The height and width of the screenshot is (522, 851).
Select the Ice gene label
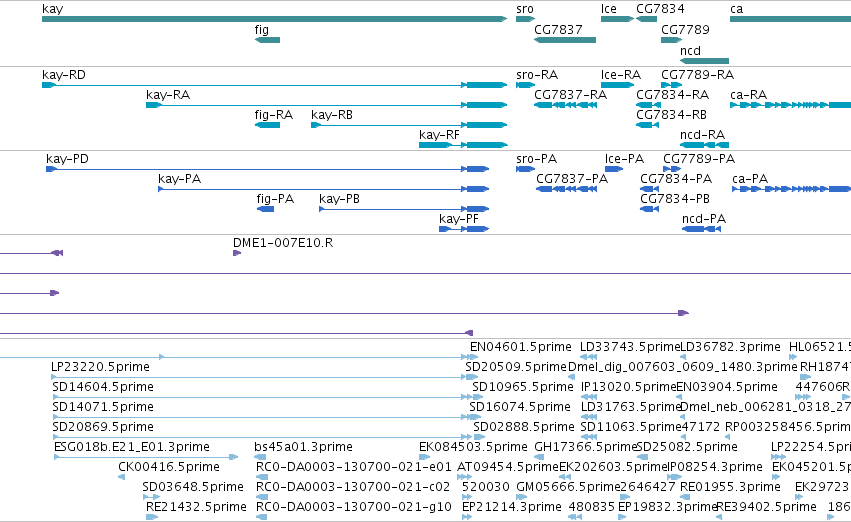point(608,9)
